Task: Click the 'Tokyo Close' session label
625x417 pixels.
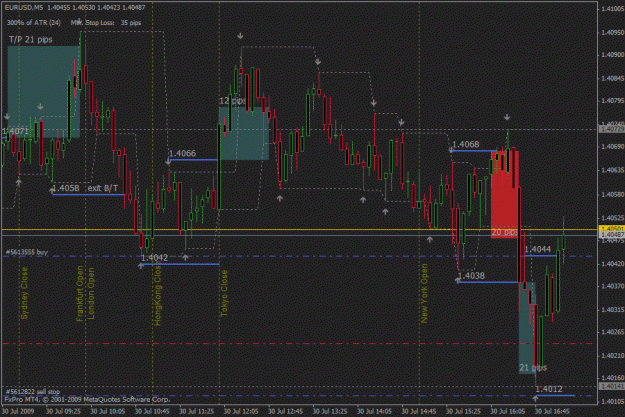Action: pos(224,293)
